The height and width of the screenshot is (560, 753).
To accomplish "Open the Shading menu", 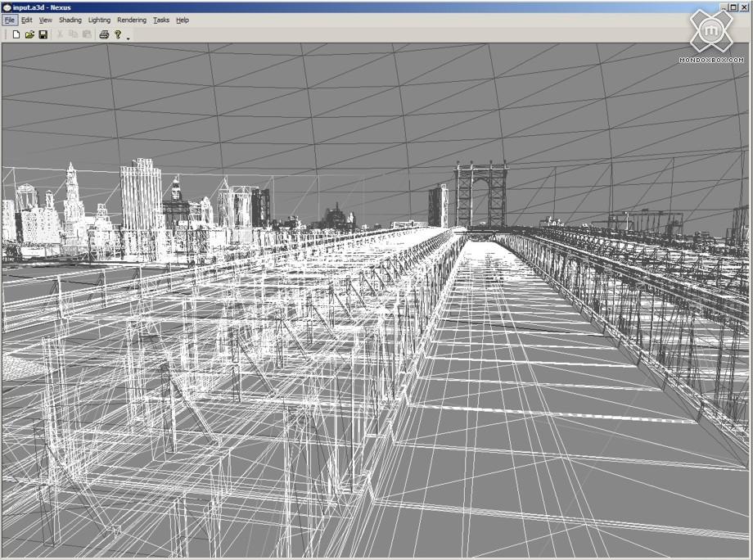I will point(70,20).
